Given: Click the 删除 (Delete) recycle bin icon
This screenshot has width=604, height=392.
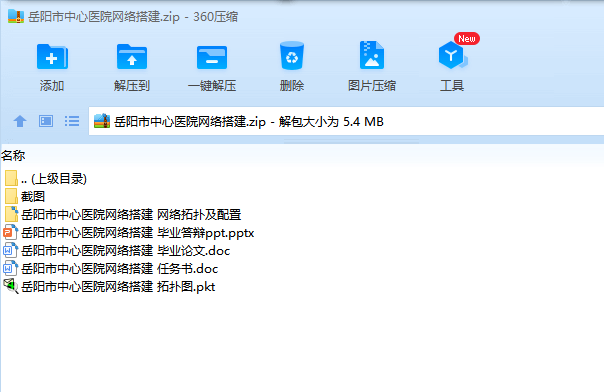Looking at the screenshot, I should (292, 56).
